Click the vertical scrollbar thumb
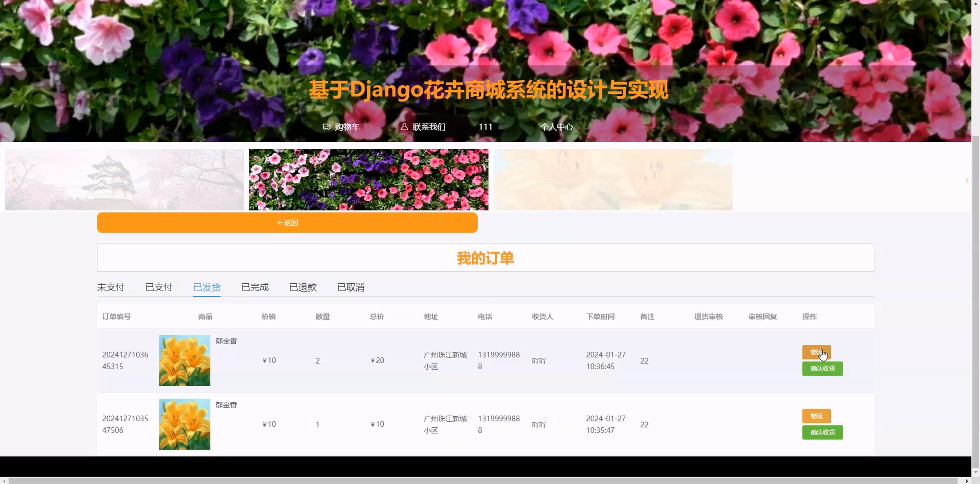This screenshot has height=484, width=980. click(976, 302)
